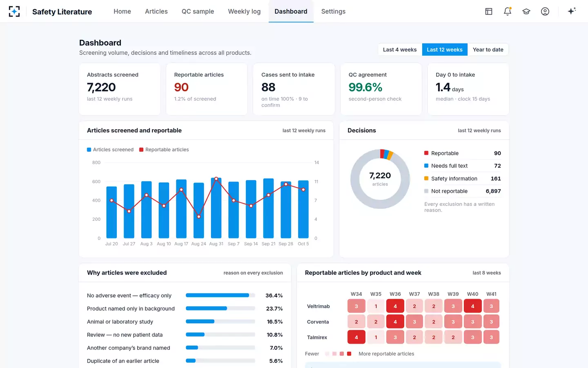Screen dimensions: 588x368
Task: Select the Last 12 weeks range
Action: coord(445,49)
